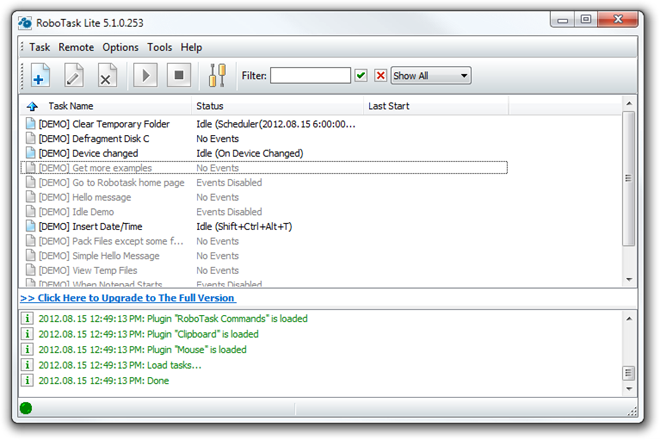Click Events Disabled status of Idle Demo
The image size is (660, 440).
click(229, 212)
